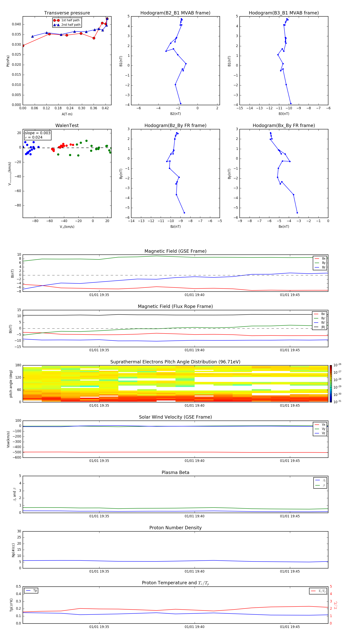Click the B3(nT) x-axis label
The image size is (351, 644).
[284, 114]
